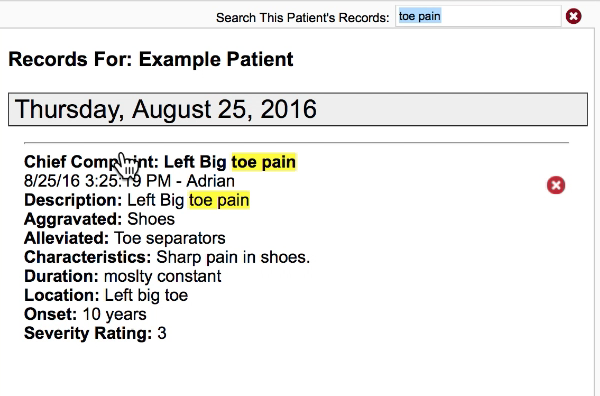Click the Location: Left big toe line
Screen dimensions: 600x396
(106, 295)
